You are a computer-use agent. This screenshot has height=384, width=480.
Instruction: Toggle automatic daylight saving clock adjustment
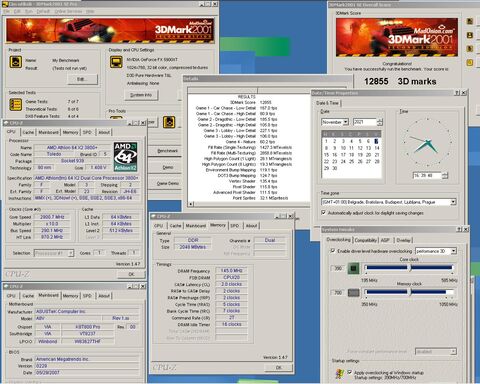(323, 212)
